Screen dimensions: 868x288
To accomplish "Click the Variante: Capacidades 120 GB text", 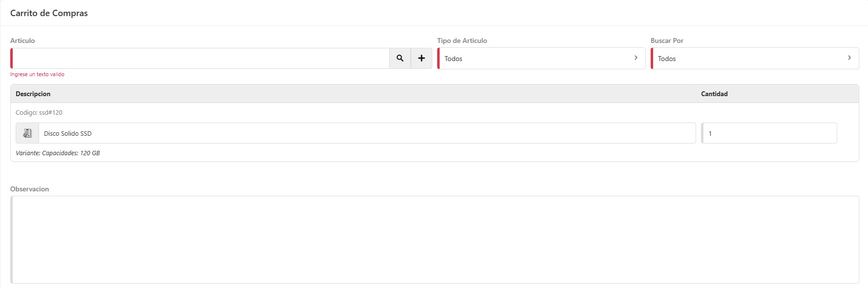I will (58, 153).
